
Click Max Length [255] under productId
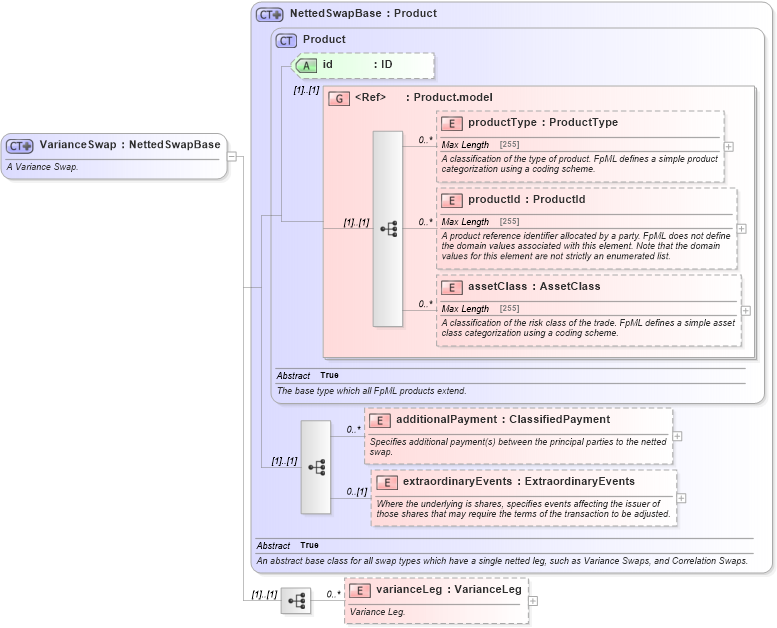(x=480, y=222)
